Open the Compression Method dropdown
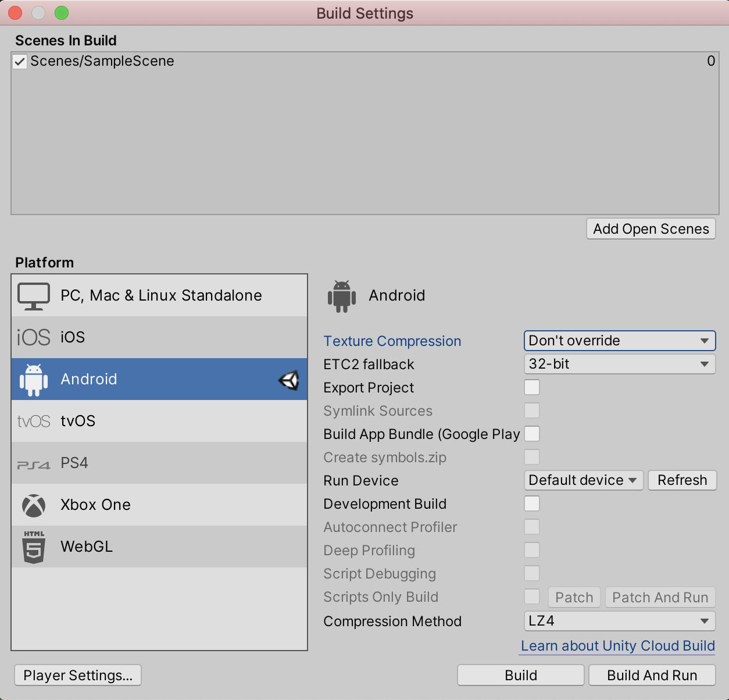Viewport: 729px width, 700px height. [620, 621]
